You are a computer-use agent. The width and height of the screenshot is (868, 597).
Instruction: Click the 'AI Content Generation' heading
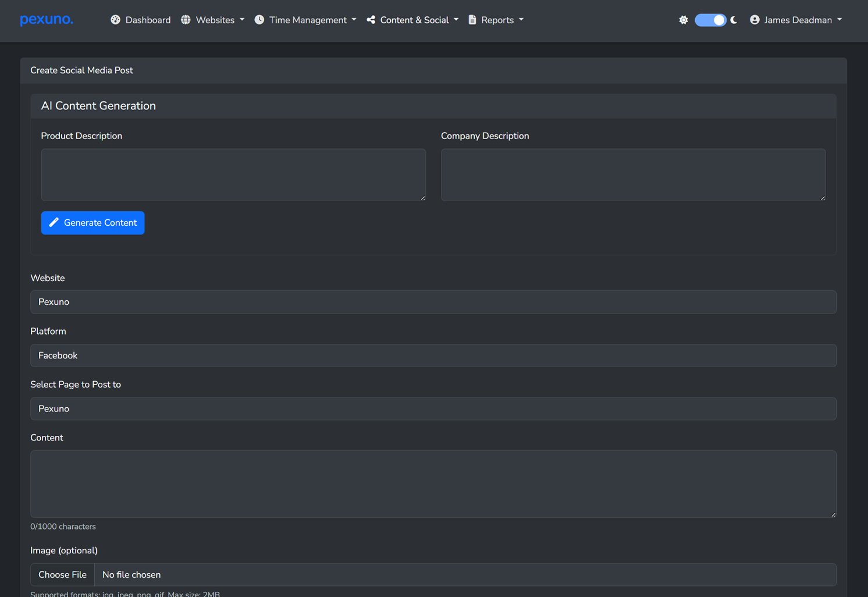pyautogui.click(x=98, y=106)
